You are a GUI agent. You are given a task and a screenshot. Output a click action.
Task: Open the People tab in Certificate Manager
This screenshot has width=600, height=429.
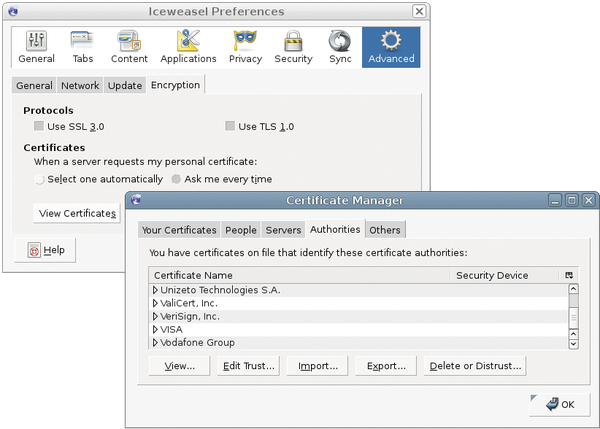(241, 230)
